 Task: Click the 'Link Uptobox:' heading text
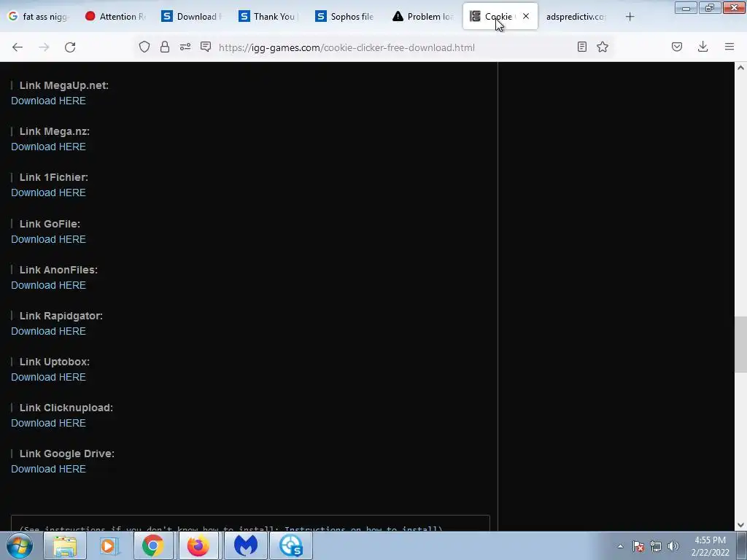click(54, 362)
